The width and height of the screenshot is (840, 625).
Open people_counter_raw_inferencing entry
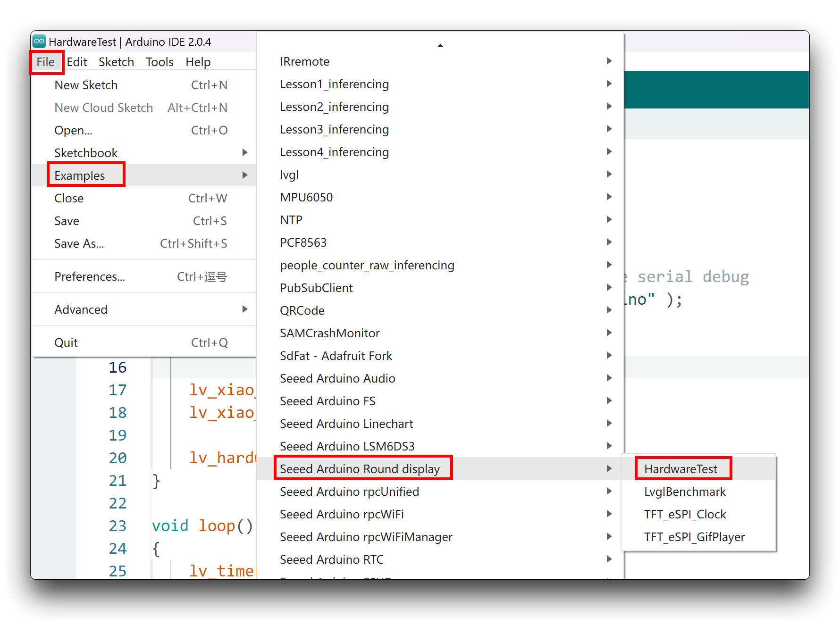(440, 265)
